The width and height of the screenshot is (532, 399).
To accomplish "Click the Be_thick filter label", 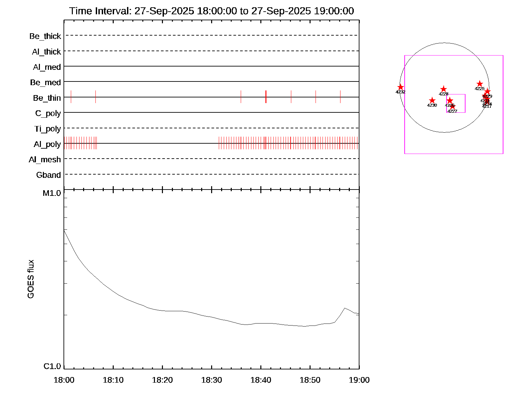I will [45, 36].
